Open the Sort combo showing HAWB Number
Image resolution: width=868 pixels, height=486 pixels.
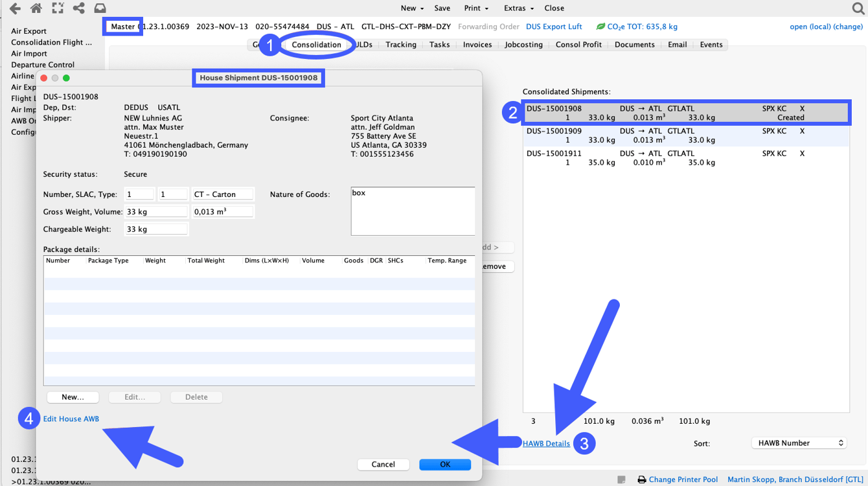[799, 443]
